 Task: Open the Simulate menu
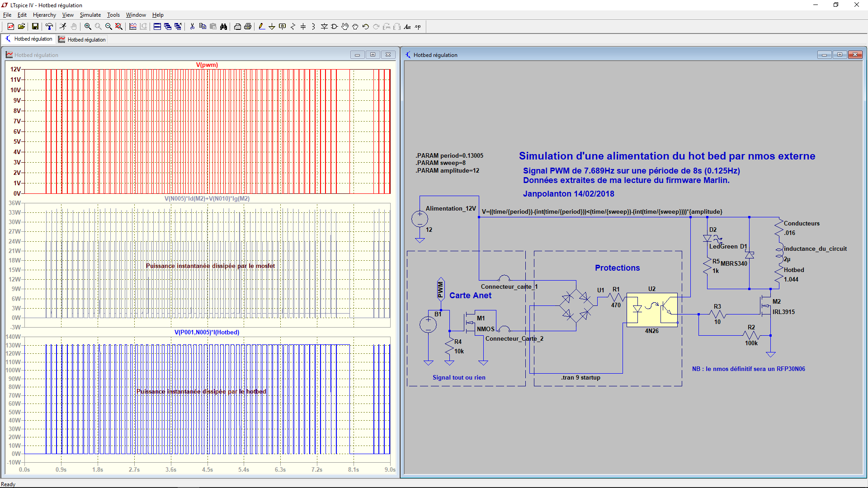pyautogui.click(x=90, y=15)
